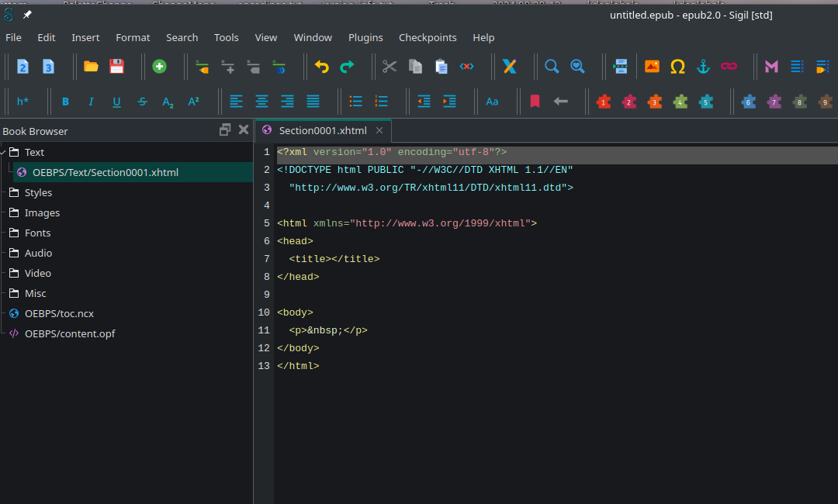Click the Insert Image picture icon
This screenshot has height=504, width=838.
pos(652,67)
